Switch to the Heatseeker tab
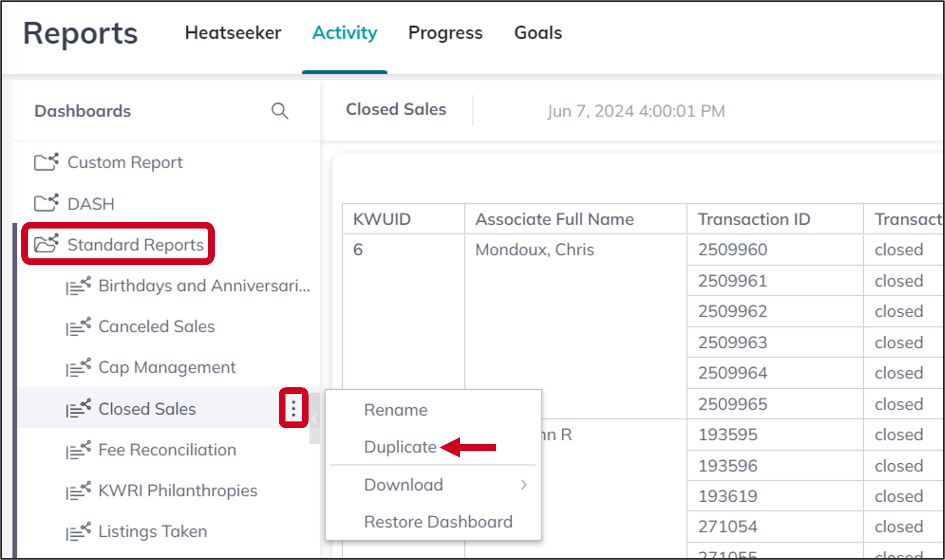This screenshot has height=560, width=945. [233, 33]
